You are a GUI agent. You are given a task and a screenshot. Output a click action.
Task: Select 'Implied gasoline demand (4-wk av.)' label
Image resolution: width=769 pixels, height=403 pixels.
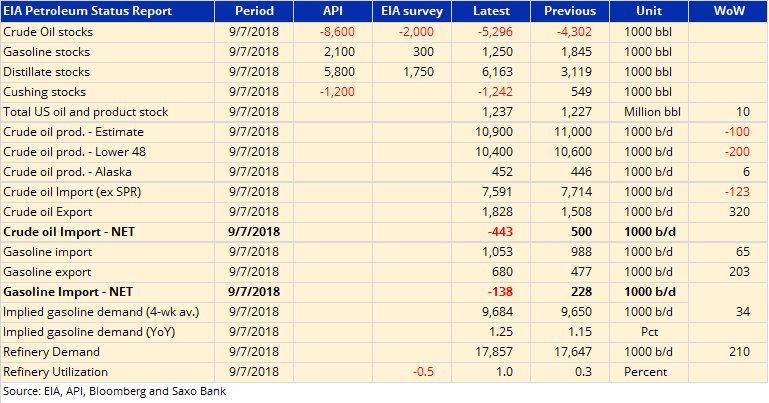pyautogui.click(x=101, y=312)
